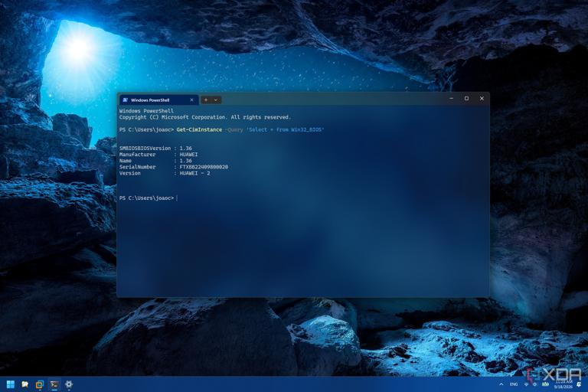Click the Name value 1.36
Viewport: 588px width, 392px height.
(185, 161)
